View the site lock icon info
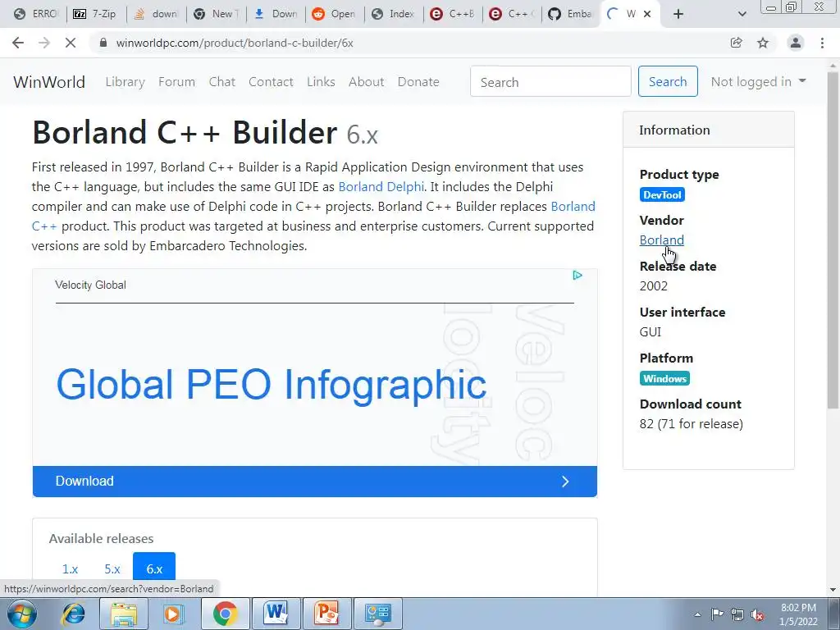This screenshot has width=840, height=630. point(104,43)
